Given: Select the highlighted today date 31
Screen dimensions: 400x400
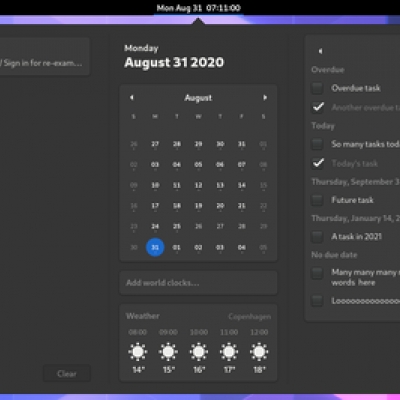Looking at the screenshot, I should [155, 247].
